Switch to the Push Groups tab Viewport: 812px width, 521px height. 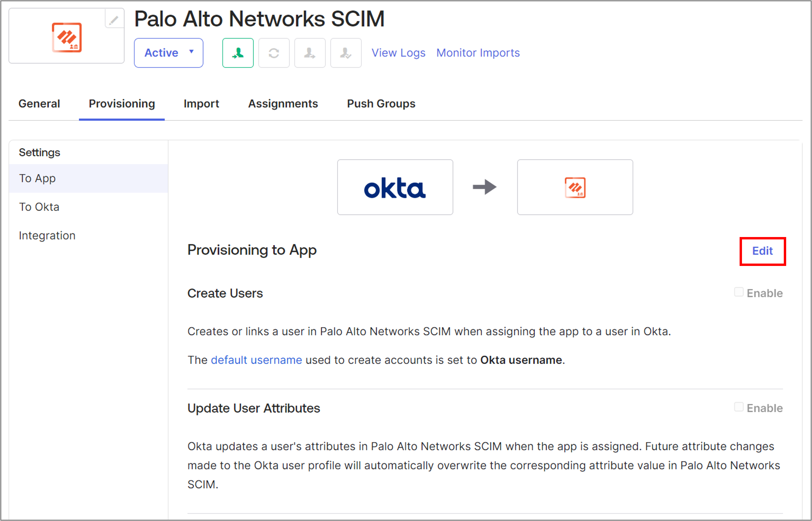point(381,104)
